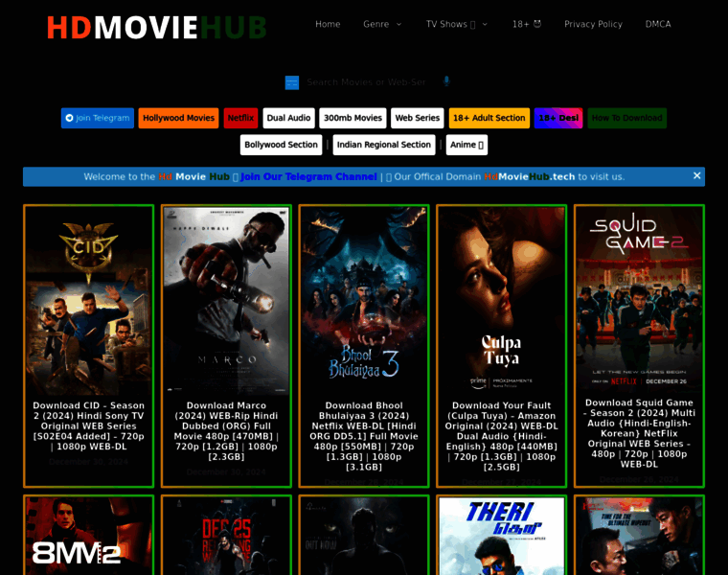Open the DMCA page
Viewport: 728px width, 575px height.
coord(658,24)
